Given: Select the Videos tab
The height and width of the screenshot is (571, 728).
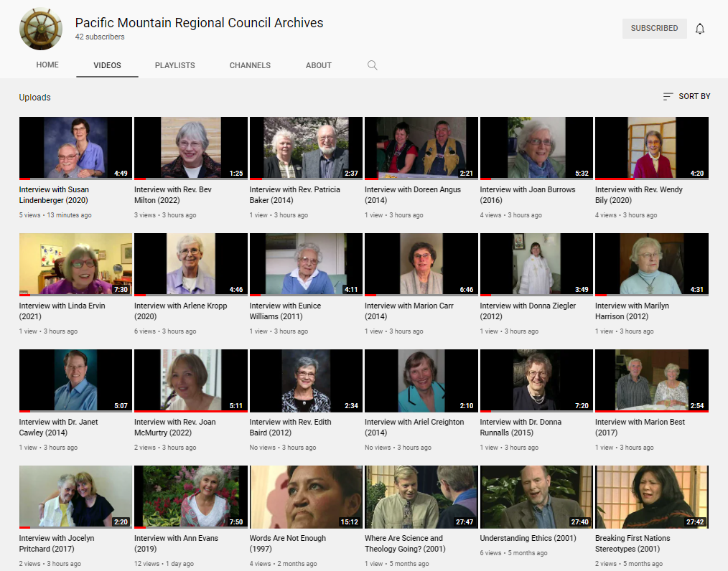Looking at the screenshot, I should click(x=107, y=65).
